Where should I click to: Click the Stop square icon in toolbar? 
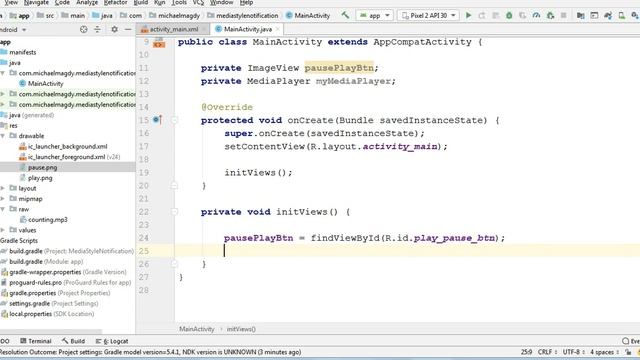pos(564,16)
